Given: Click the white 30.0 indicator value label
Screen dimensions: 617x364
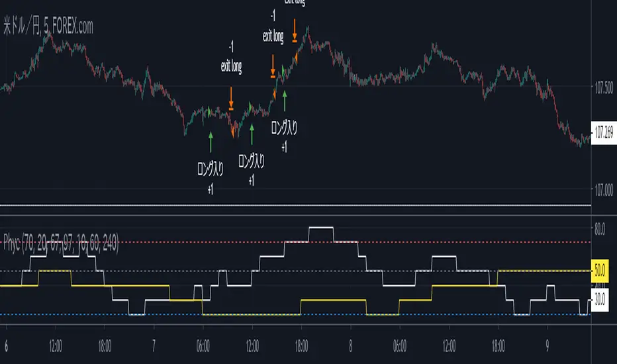Looking at the screenshot, I should (600, 300).
